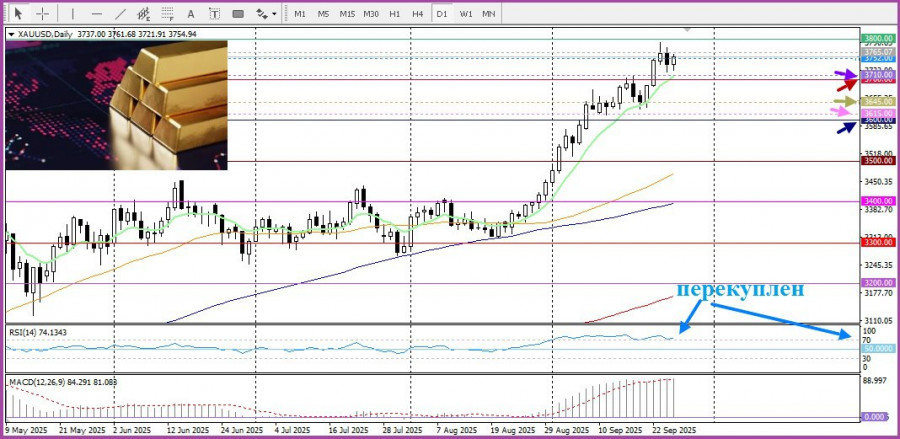900x439 pixels.
Task: Activate the crosshair tool
Action: 41,14
